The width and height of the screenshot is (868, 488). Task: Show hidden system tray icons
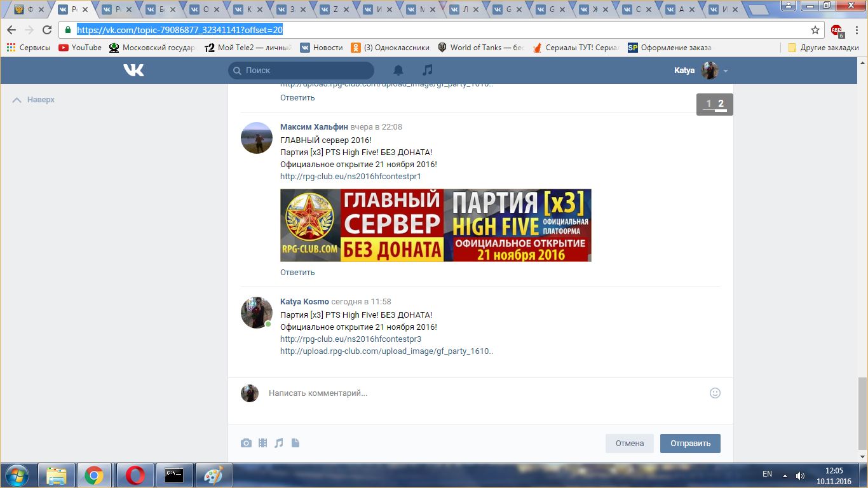(x=785, y=475)
